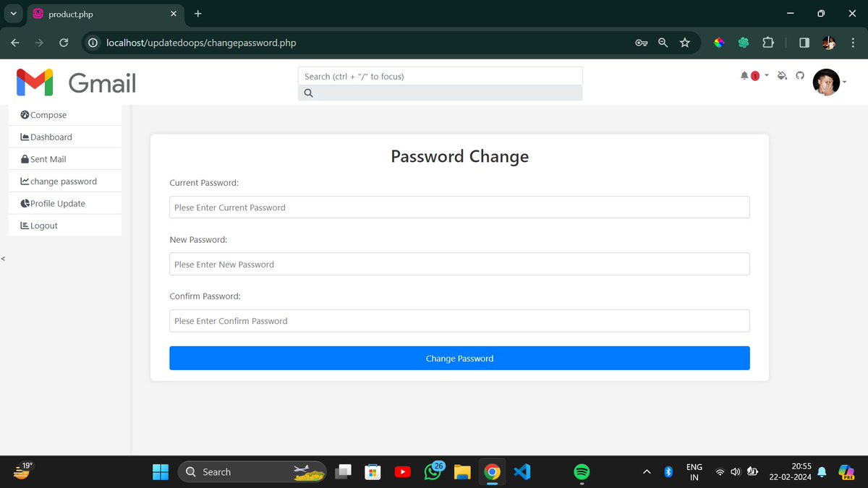Open YouTube from the taskbar

tap(403, 472)
